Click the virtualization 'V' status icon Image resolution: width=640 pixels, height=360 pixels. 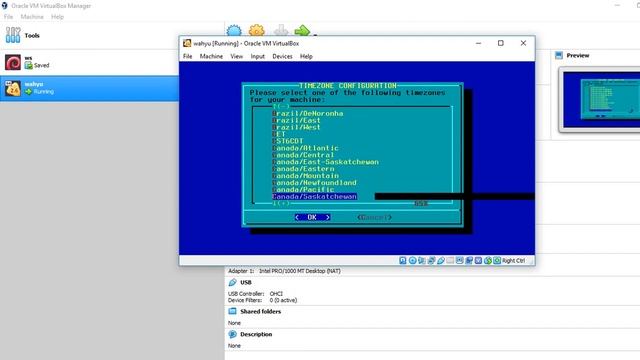pos(478,260)
